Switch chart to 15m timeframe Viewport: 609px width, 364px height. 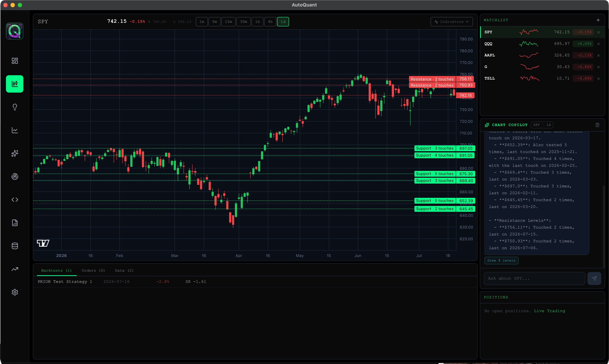[229, 22]
